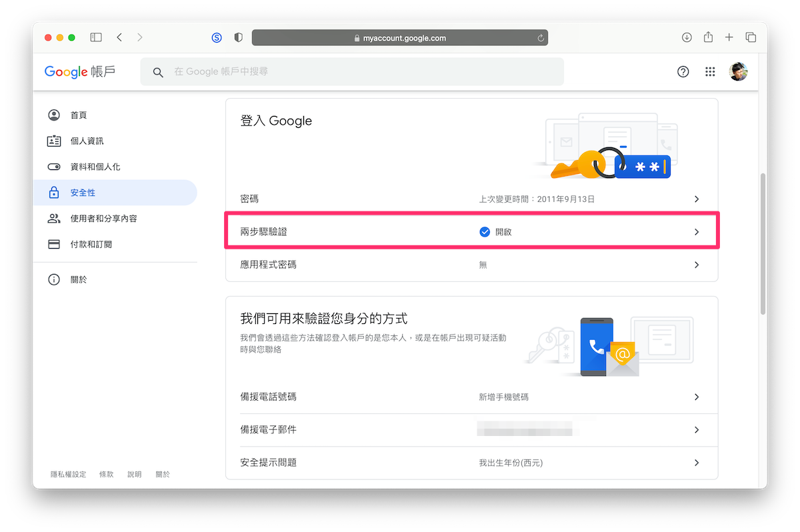The width and height of the screenshot is (800, 532).
Task: Click 新增手機號碼 for backup phone
Action: (503, 397)
